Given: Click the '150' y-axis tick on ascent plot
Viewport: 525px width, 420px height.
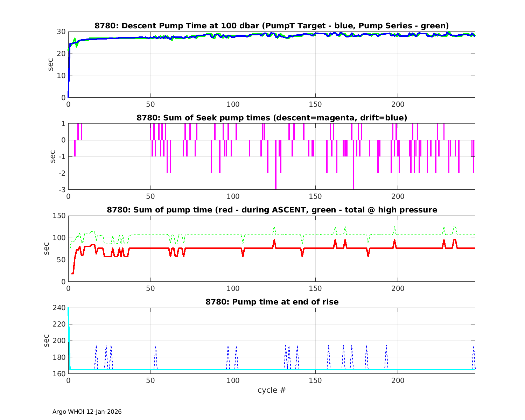Looking at the screenshot, I should [x=59, y=216].
